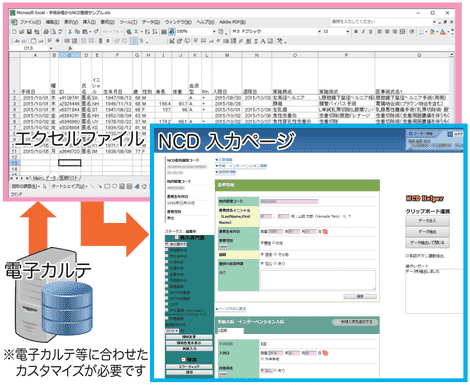Tick the confirmation-button auto-detect checkbox in NCD Helper

click(407, 256)
